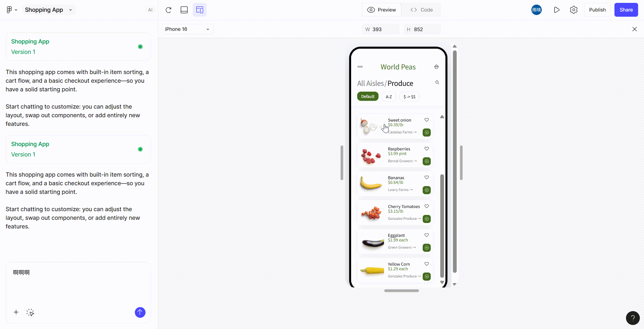The height and width of the screenshot is (329, 644).
Task: Favorite the Raspberries item with heart
Action: coord(427,149)
